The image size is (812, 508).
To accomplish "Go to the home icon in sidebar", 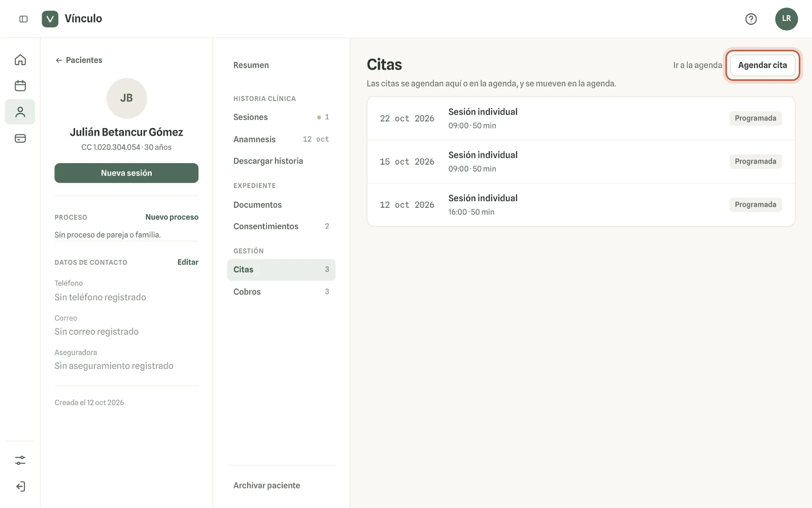I will 20,60.
